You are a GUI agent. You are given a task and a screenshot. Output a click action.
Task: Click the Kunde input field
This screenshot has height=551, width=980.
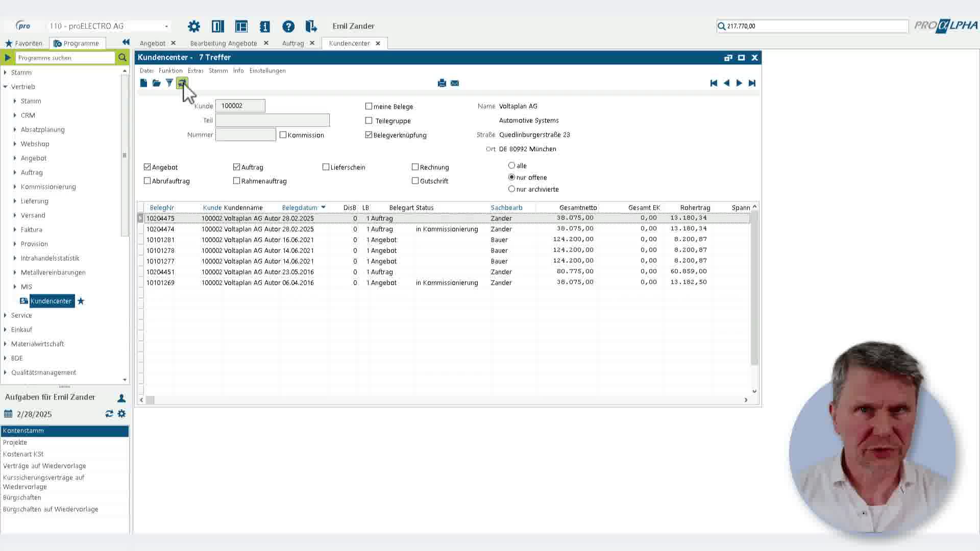click(240, 106)
